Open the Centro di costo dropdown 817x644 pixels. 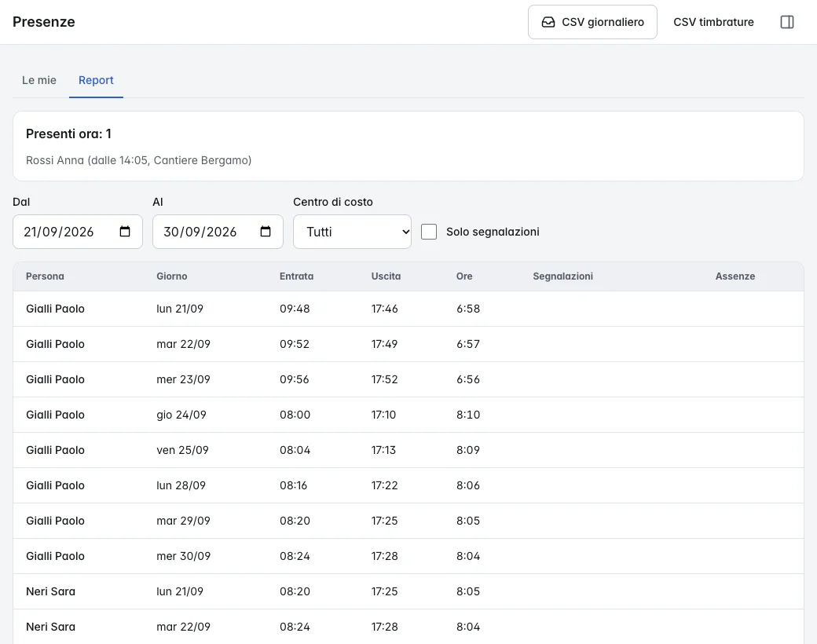click(352, 232)
